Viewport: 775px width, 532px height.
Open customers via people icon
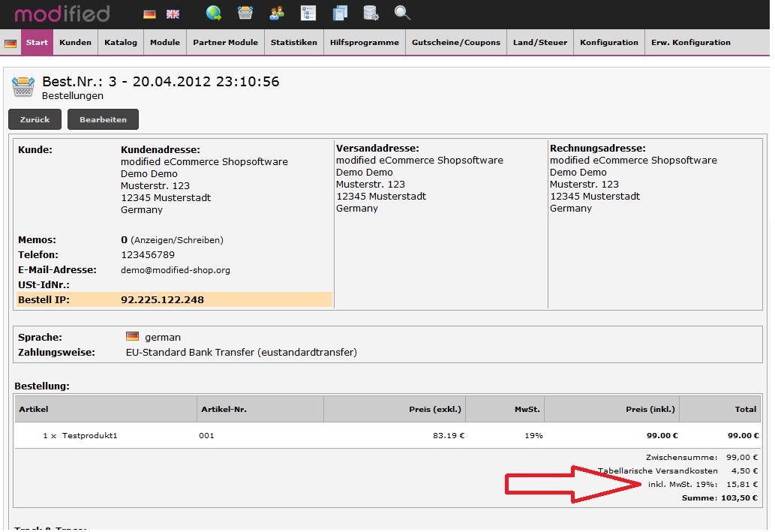277,14
